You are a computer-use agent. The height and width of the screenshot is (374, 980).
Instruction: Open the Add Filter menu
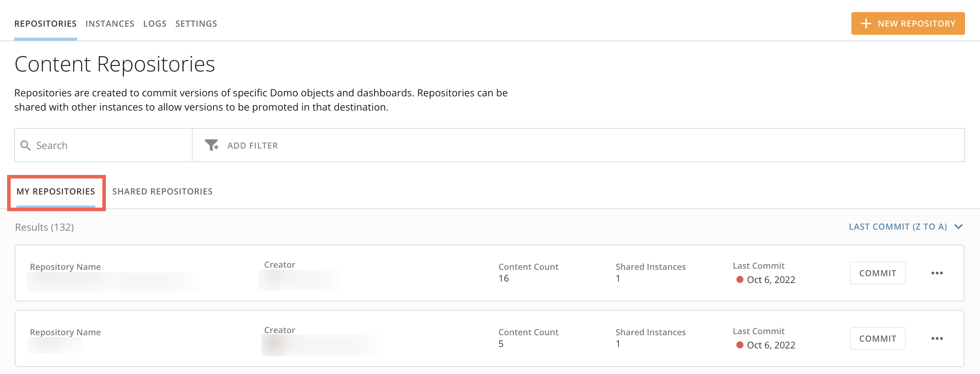click(x=252, y=145)
